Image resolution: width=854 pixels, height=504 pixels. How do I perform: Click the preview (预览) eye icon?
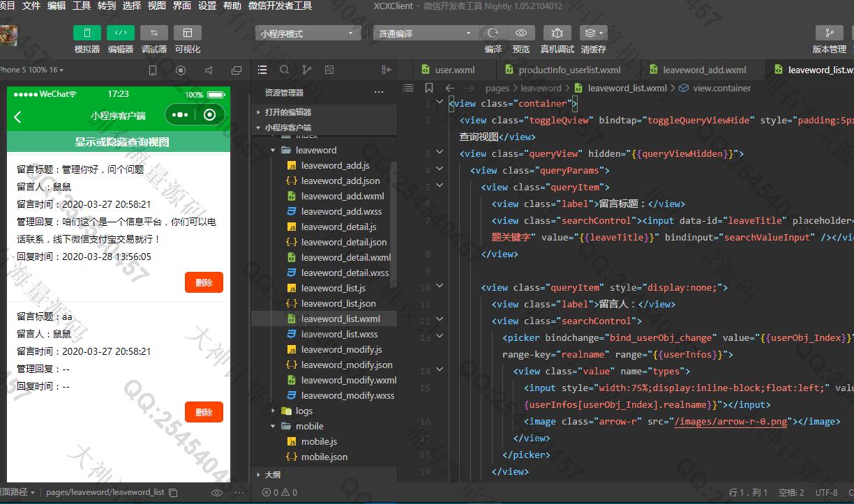coord(520,33)
